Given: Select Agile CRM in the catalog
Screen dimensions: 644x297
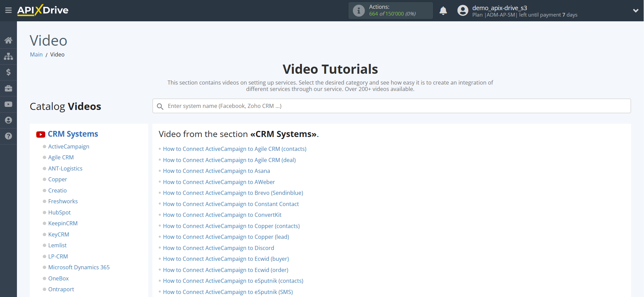Looking at the screenshot, I should pos(61,157).
